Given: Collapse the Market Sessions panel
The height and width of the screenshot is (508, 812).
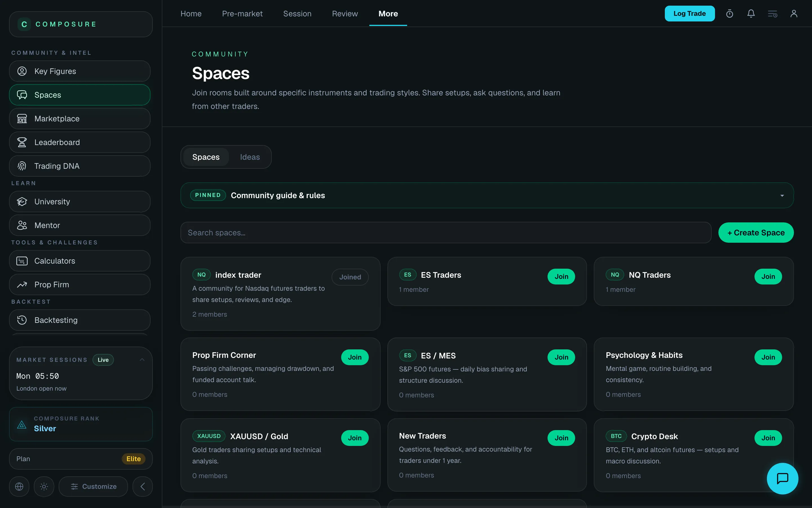Looking at the screenshot, I should 142,360.
